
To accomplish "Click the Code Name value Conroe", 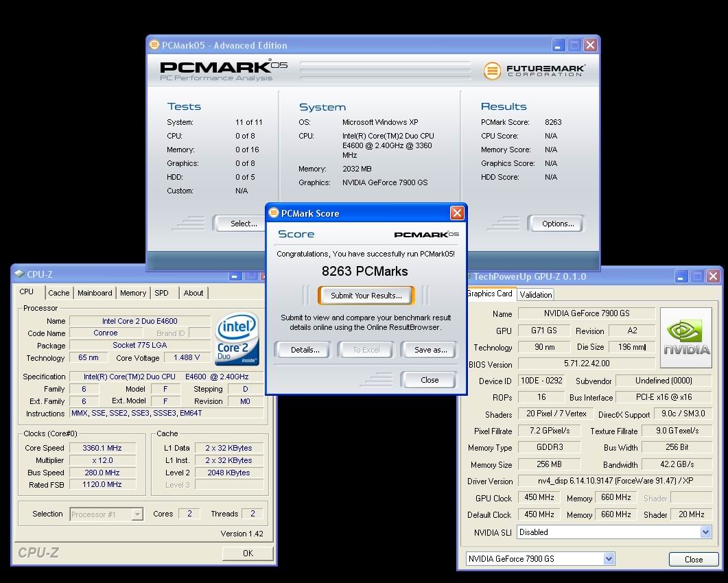I will pos(106,333).
